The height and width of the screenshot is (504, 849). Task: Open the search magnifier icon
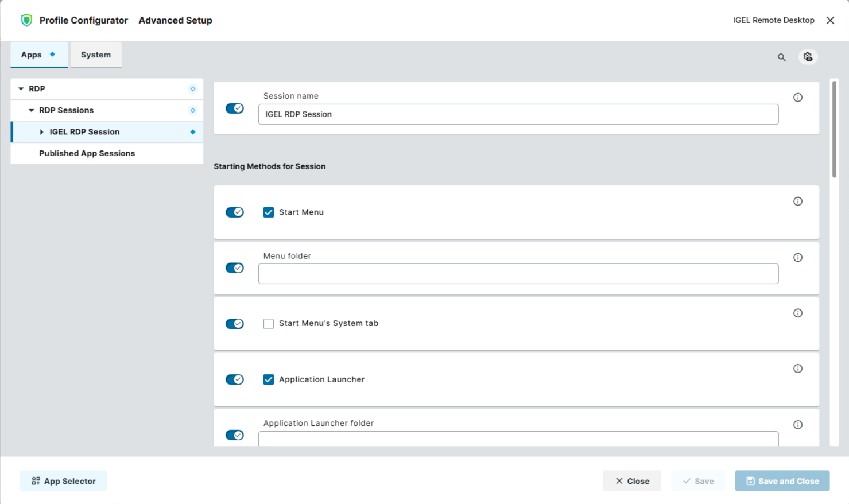(782, 57)
